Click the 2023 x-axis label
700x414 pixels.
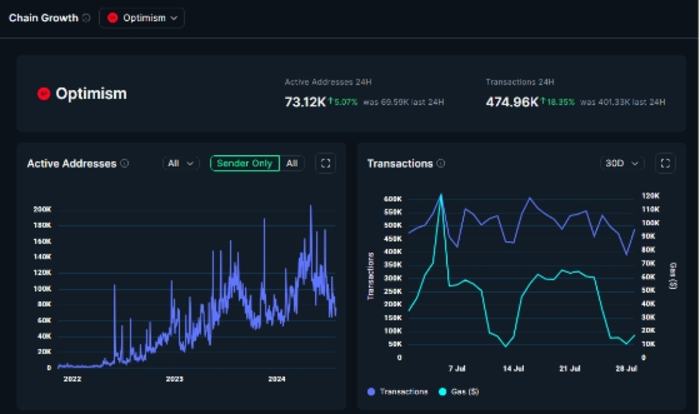click(175, 379)
